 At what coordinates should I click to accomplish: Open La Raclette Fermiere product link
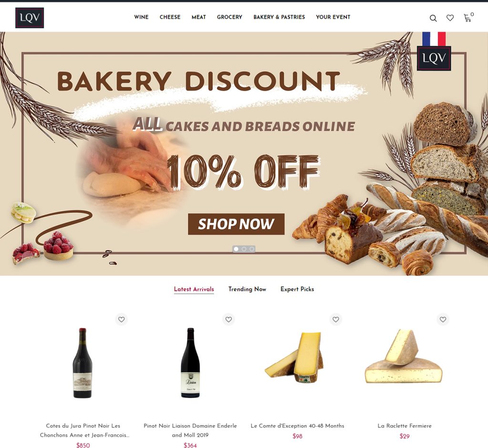tap(404, 426)
